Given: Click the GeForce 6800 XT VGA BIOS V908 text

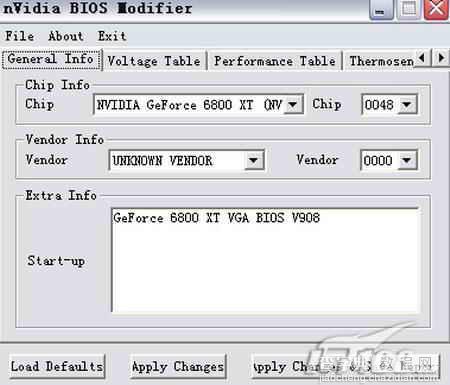Looking at the screenshot, I should click(x=216, y=218).
